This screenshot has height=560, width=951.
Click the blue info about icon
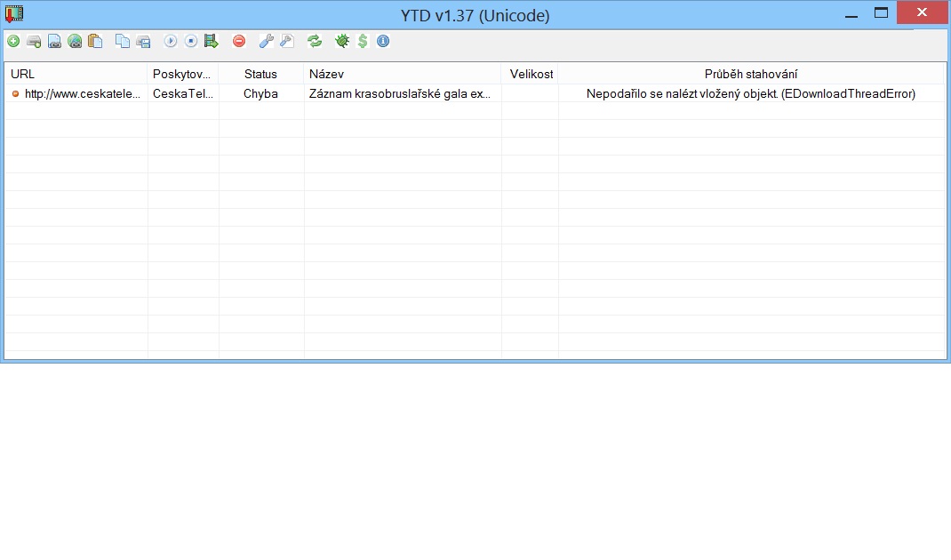(x=383, y=41)
